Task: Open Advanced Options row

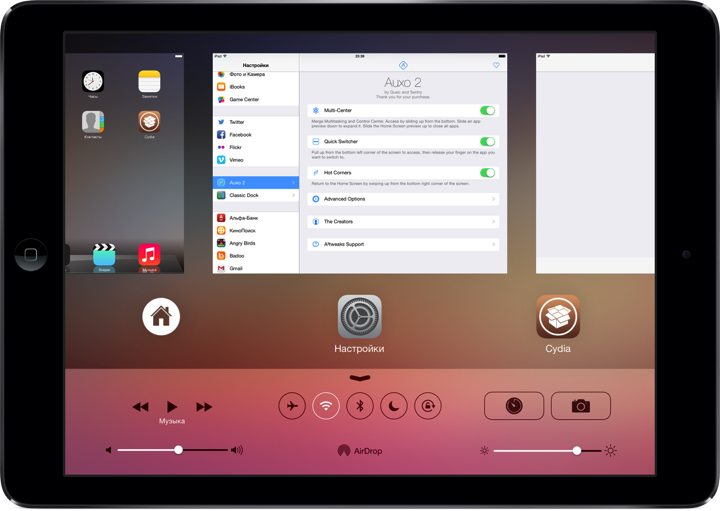Action: pos(403,199)
